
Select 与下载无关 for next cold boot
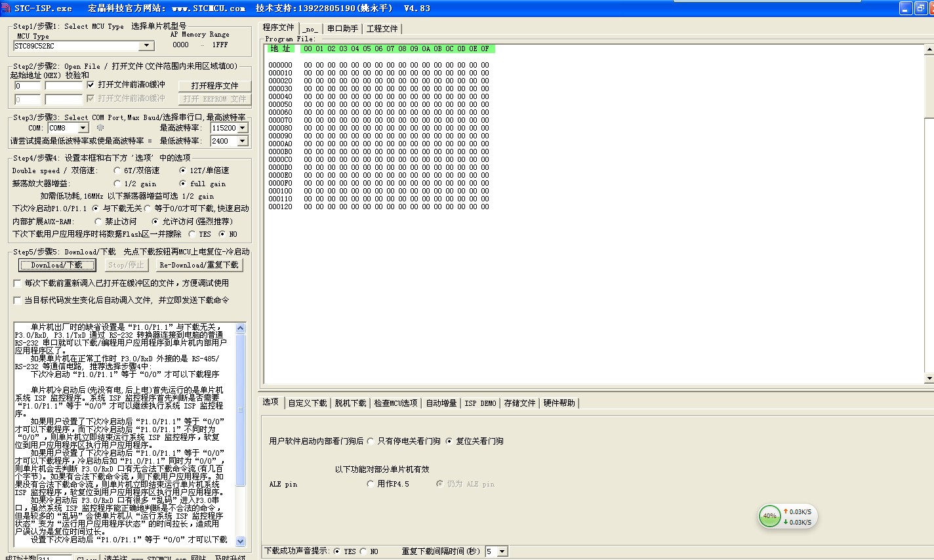[96, 209]
